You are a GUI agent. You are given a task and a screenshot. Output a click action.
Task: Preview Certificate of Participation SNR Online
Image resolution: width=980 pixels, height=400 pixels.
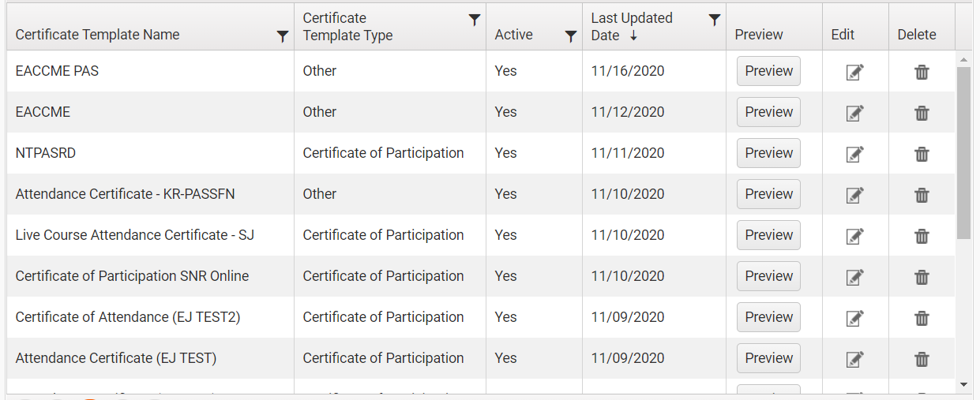[x=768, y=276]
